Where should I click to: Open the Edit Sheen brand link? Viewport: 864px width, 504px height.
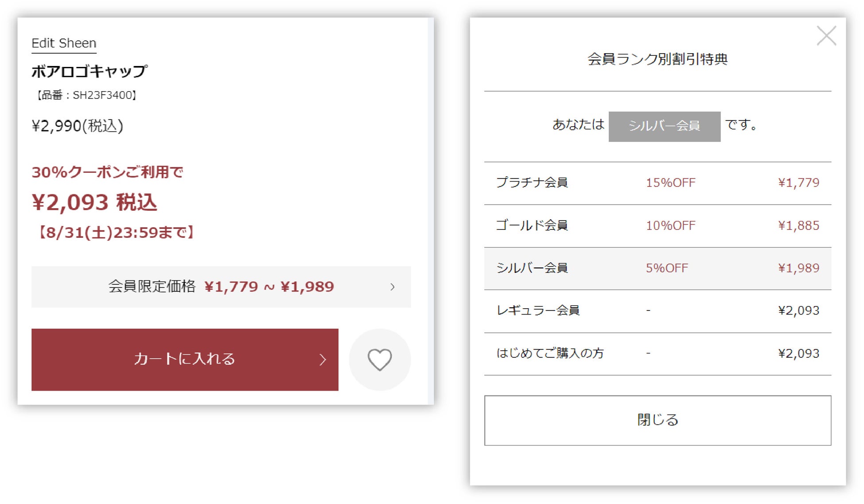(64, 43)
